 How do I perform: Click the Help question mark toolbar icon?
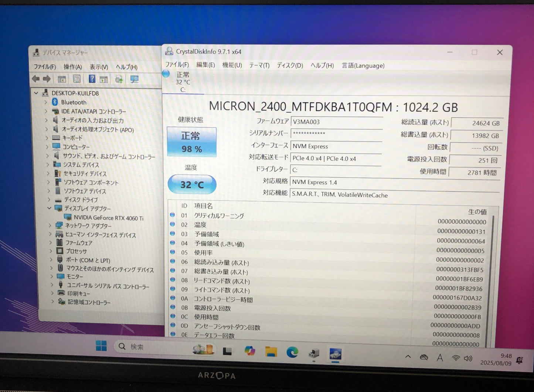(91, 79)
